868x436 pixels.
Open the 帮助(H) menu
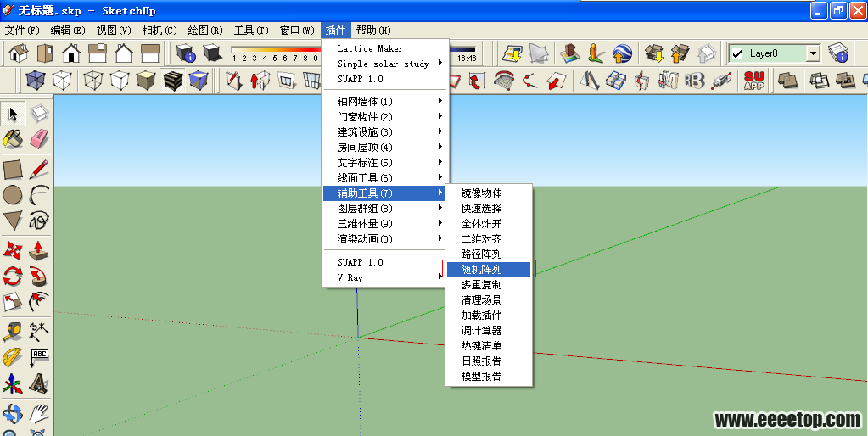coord(373,30)
